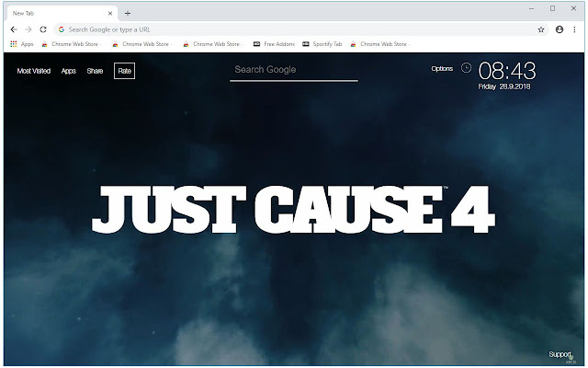Focus the address bar URL field
Viewport: 588px width, 368px height.
pyautogui.click(x=300, y=29)
